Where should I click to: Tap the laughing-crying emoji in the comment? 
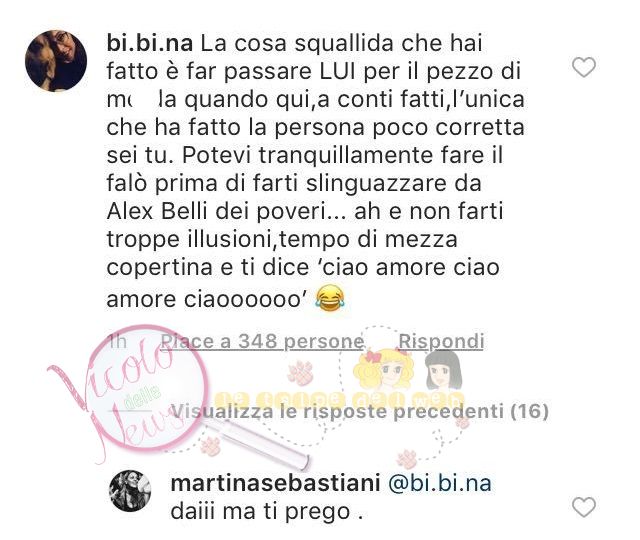[330, 298]
